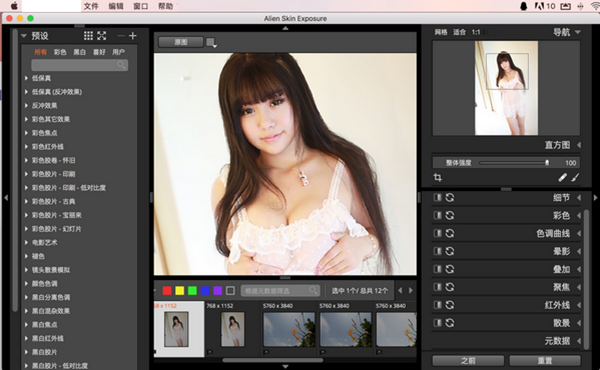This screenshot has width=600, height=370.
Task: Select the brush tool
Action: point(575,177)
